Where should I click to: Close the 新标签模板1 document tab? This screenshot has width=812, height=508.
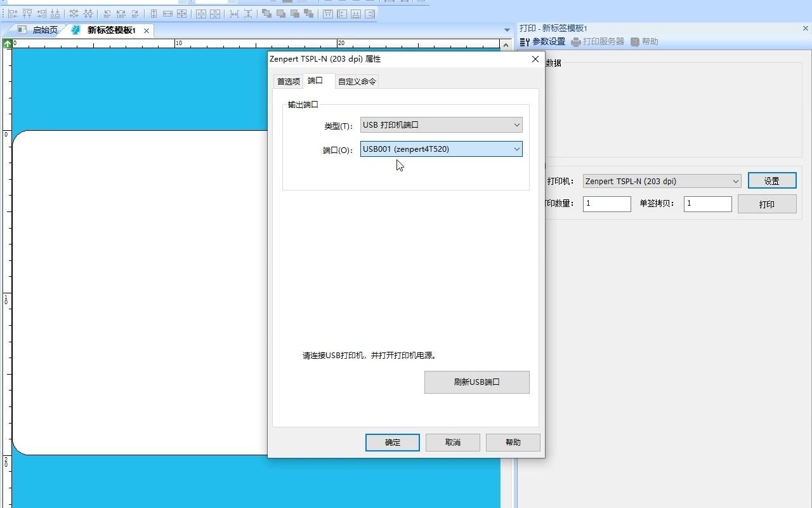pyautogui.click(x=147, y=30)
